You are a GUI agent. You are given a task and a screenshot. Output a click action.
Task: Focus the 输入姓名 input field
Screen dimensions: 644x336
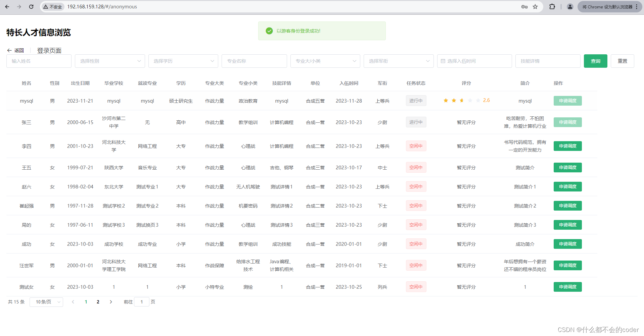point(39,61)
